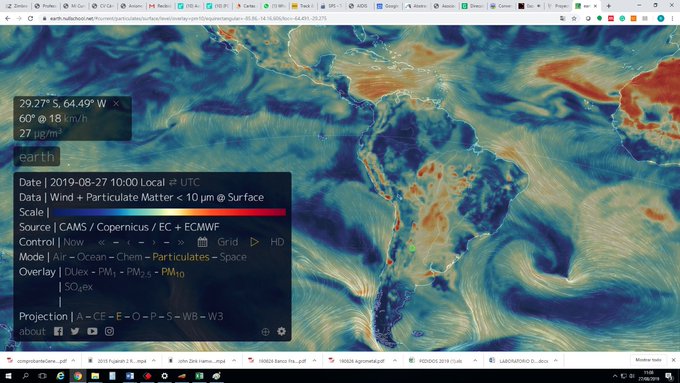Open the calendar date picker icon
The width and height of the screenshot is (680, 383).
tap(203, 242)
